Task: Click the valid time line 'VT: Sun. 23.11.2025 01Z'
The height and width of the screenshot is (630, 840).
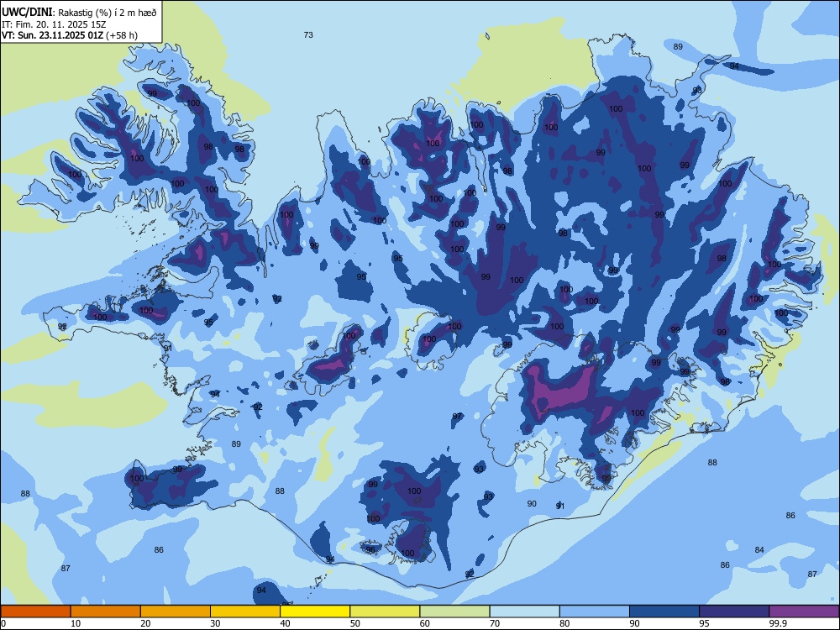Action: pos(53,35)
